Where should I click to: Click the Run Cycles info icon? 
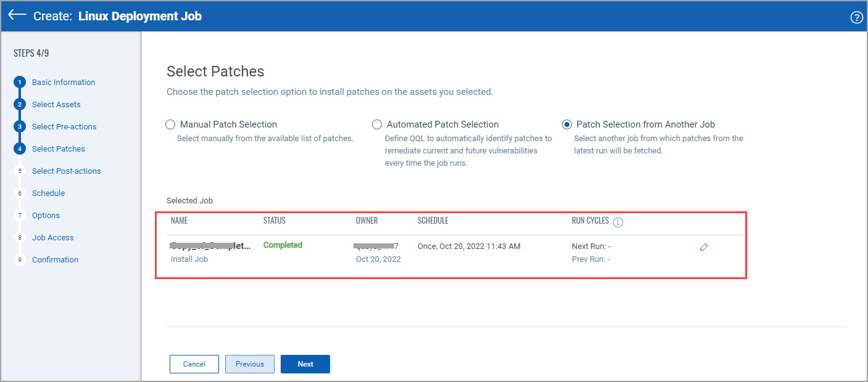tap(618, 222)
